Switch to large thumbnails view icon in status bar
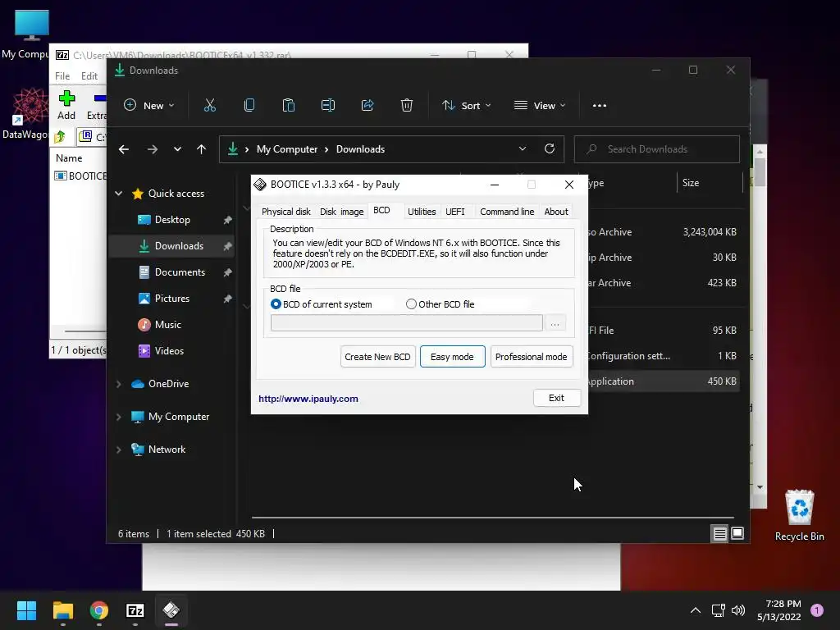Image resolution: width=840 pixels, height=630 pixels. (x=737, y=533)
